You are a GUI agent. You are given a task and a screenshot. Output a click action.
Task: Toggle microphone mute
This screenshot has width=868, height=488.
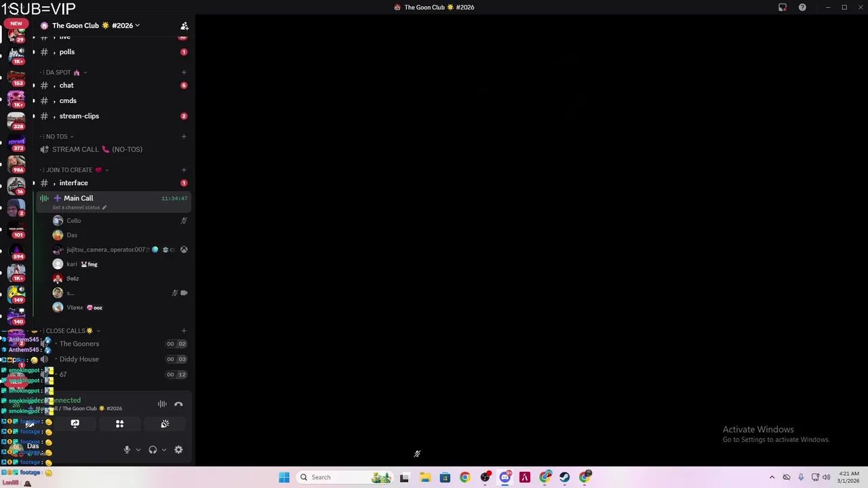coord(126,449)
